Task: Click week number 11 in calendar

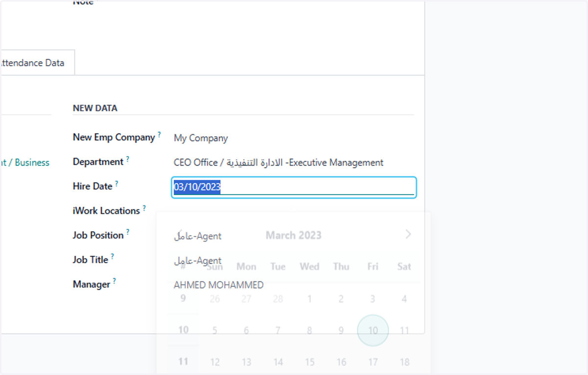Action: pyautogui.click(x=183, y=362)
